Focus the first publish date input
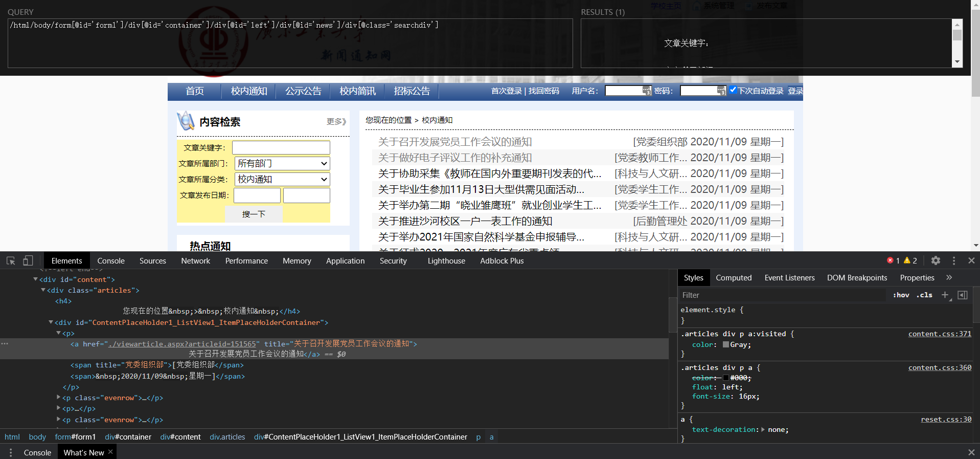 257,195
